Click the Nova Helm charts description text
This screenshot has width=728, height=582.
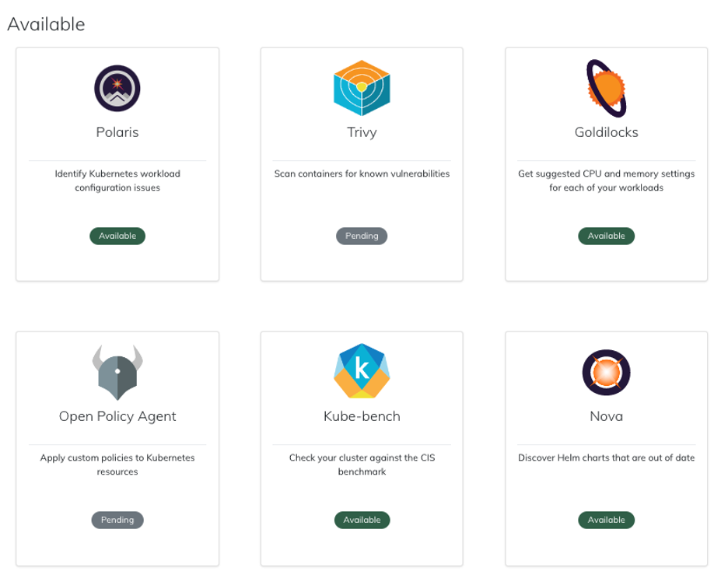[x=606, y=458]
